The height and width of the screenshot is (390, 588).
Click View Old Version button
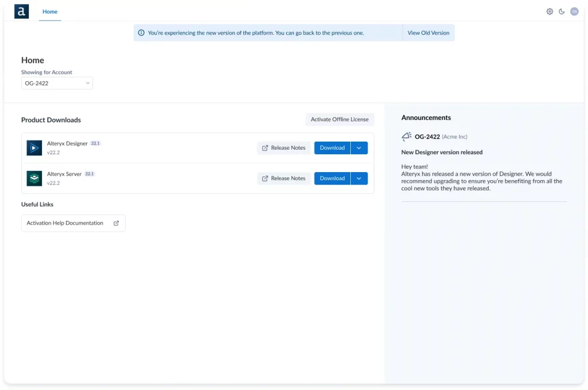point(428,33)
